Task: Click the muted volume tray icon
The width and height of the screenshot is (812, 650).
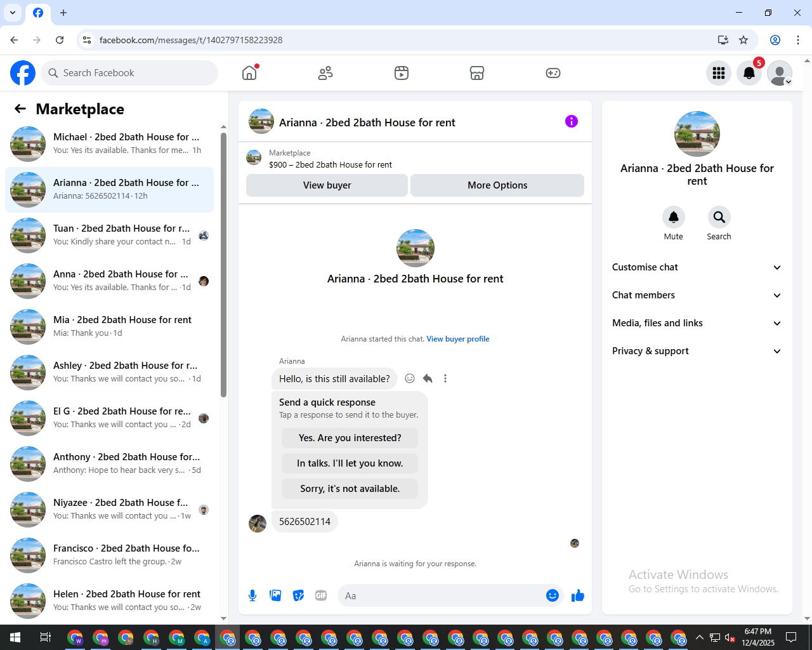Action: click(x=730, y=637)
